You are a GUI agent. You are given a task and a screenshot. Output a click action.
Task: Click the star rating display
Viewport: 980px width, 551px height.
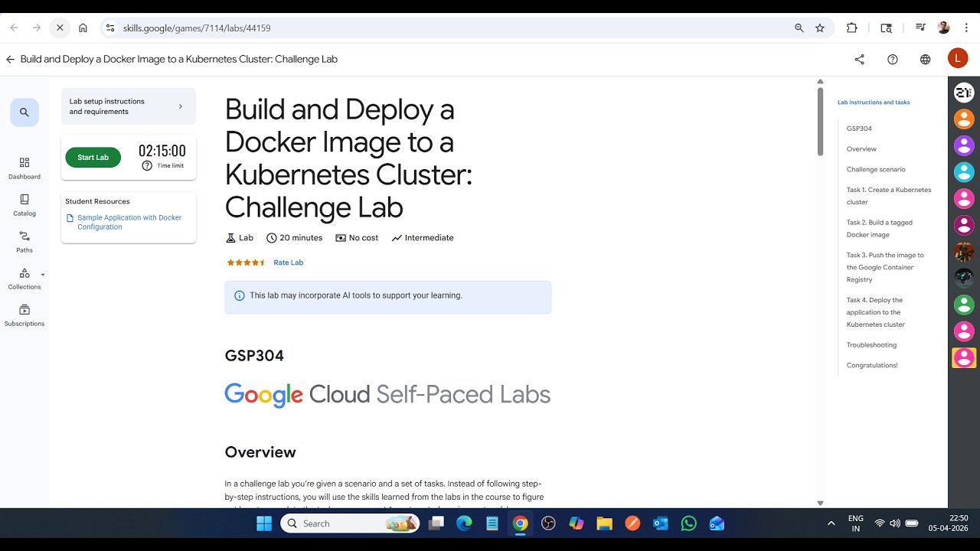(x=247, y=262)
